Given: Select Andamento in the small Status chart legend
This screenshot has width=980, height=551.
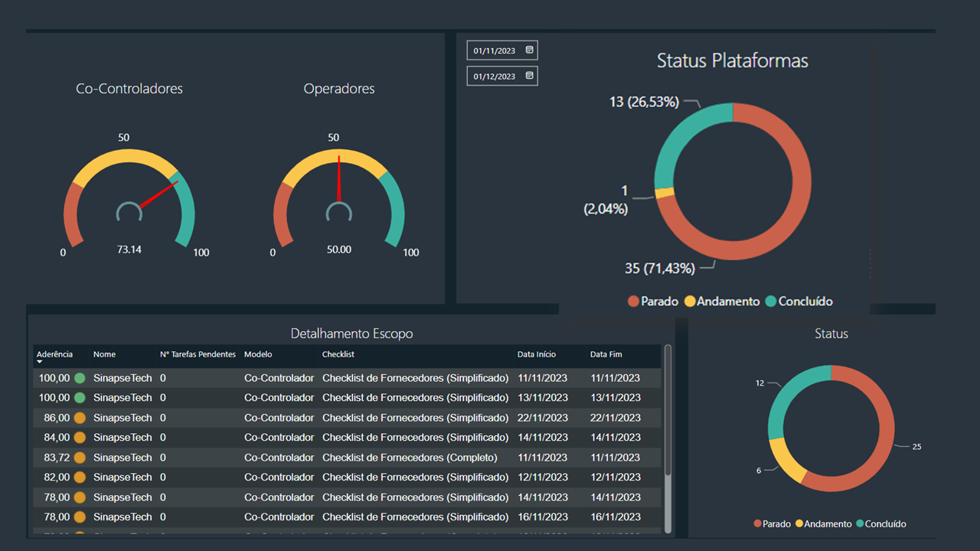Looking at the screenshot, I should point(824,524).
